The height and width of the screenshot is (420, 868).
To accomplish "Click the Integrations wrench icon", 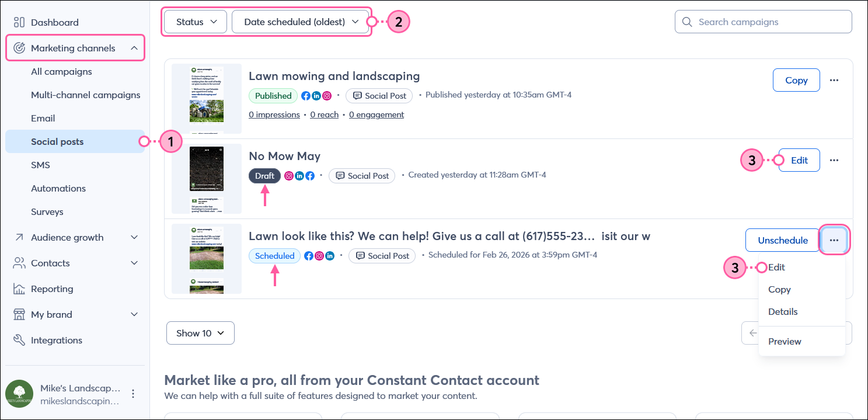I will click(19, 340).
